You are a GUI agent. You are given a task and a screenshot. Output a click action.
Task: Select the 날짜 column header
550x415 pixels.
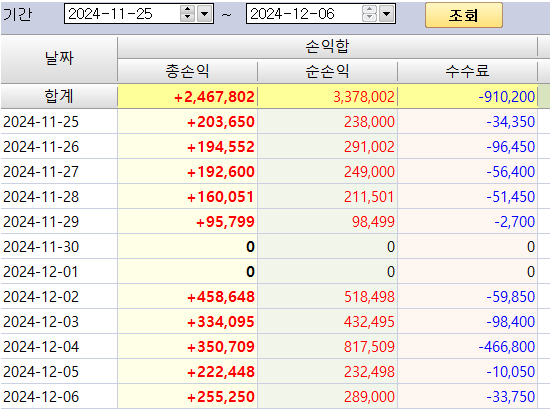point(59,58)
